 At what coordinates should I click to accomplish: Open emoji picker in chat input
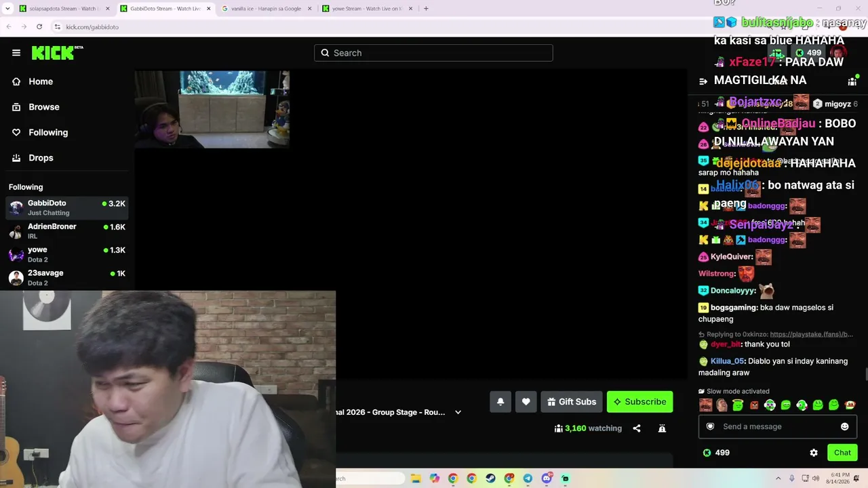[x=845, y=426]
